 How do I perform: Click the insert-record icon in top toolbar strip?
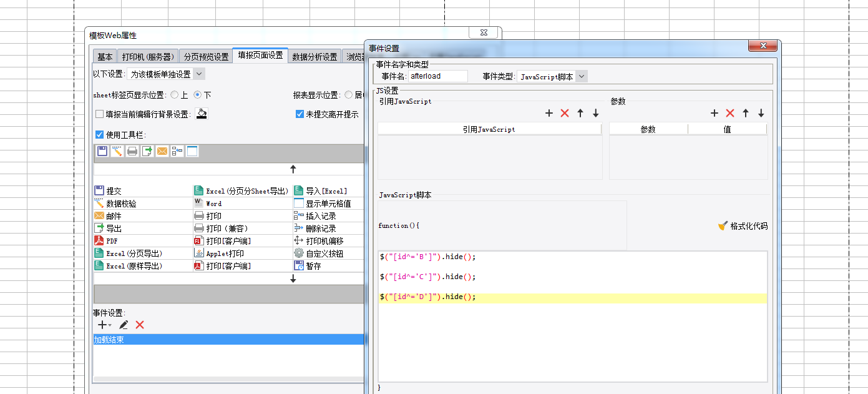click(x=177, y=151)
